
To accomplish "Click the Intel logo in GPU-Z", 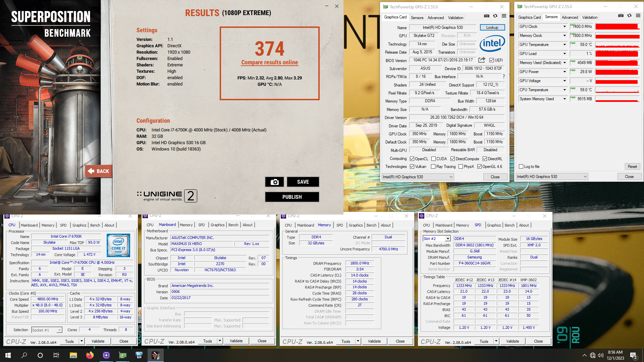I will [492, 44].
